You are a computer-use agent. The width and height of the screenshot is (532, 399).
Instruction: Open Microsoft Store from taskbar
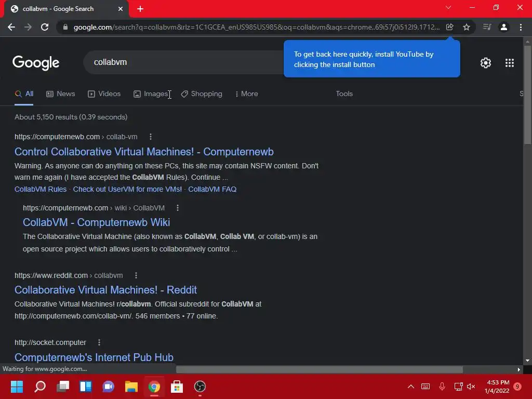tap(177, 387)
